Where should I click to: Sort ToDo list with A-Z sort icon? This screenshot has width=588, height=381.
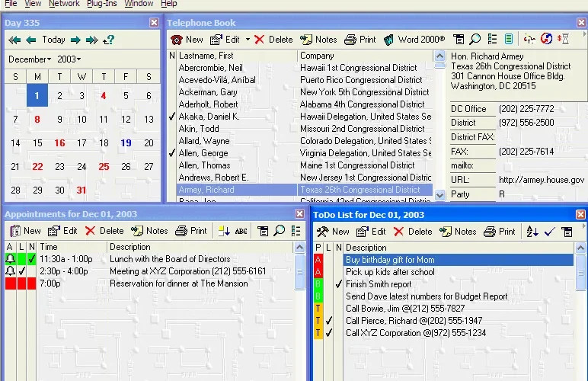pos(532,232)
